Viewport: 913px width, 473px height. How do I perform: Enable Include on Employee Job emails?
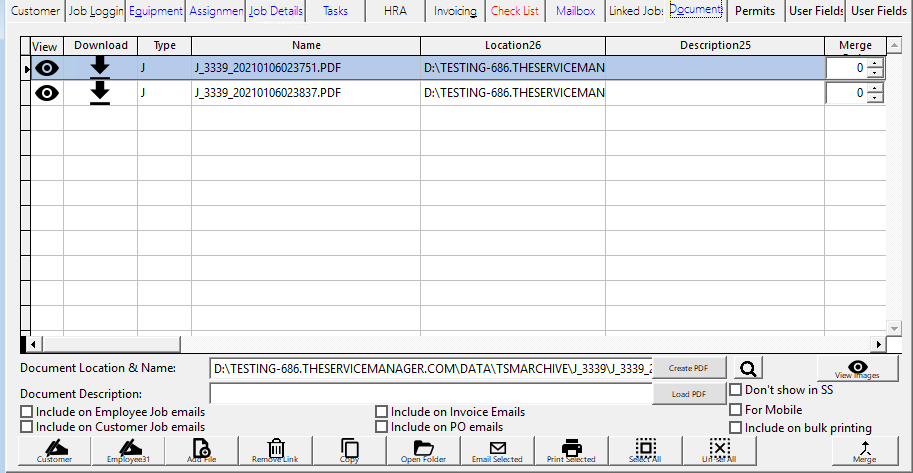coord(27,412)
